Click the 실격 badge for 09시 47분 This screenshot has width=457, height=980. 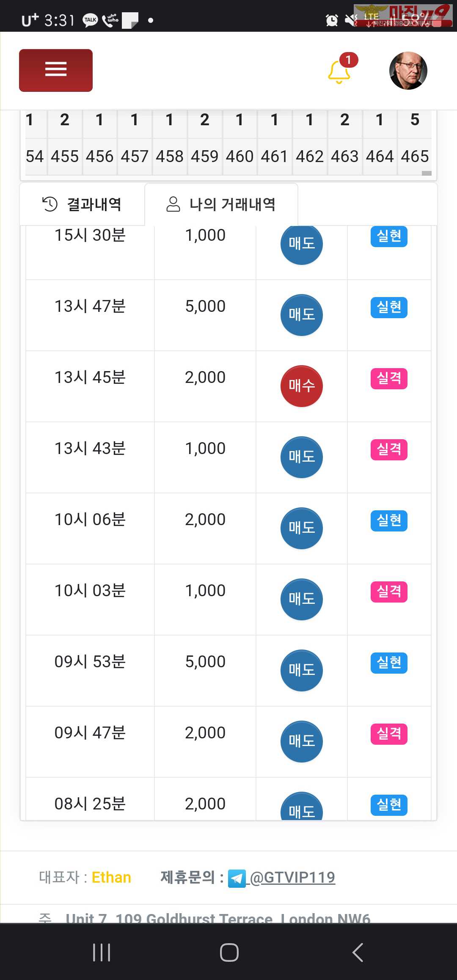(x=389, y=734)
